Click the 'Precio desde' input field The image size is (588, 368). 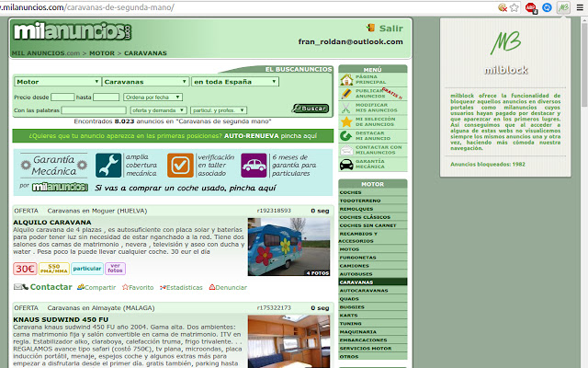(62, 98)
